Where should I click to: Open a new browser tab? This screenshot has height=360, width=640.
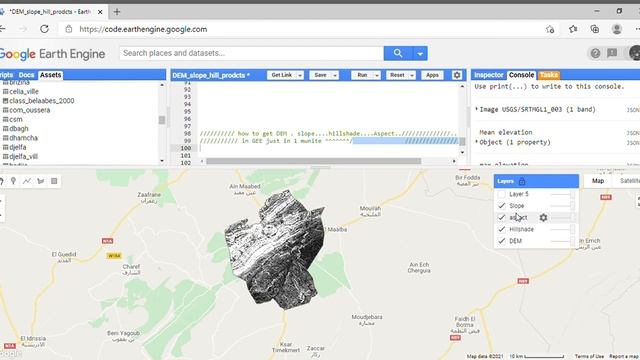117,12
